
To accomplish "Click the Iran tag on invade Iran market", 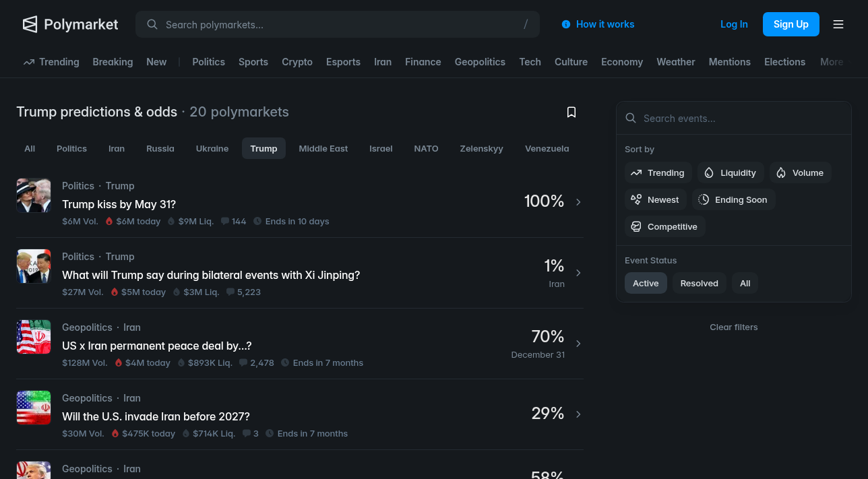I will pos(132,398).
